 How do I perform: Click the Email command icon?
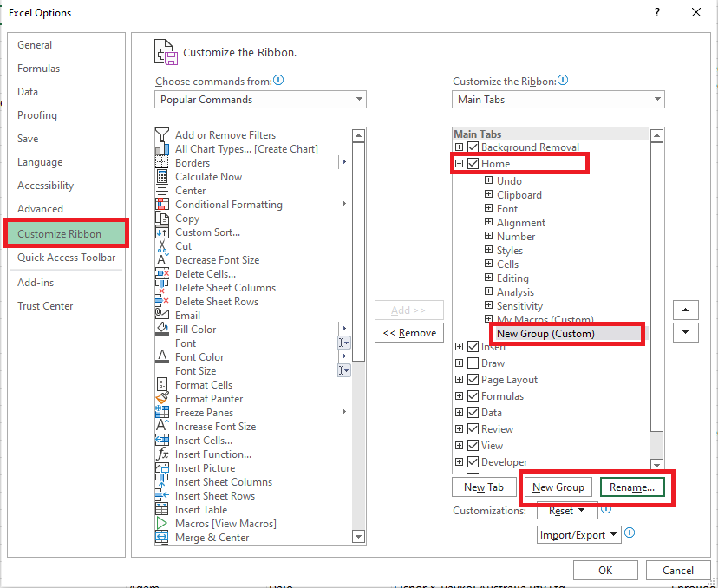point(162,316)
